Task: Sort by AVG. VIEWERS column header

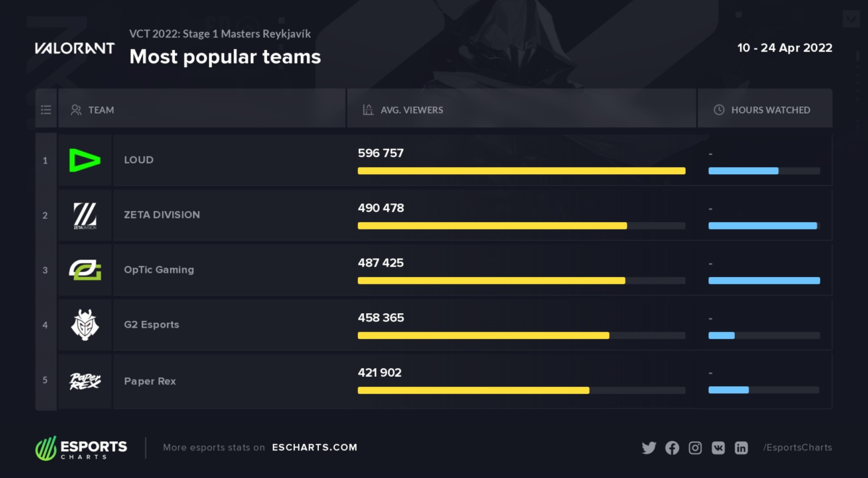Action: pos(412,110)
